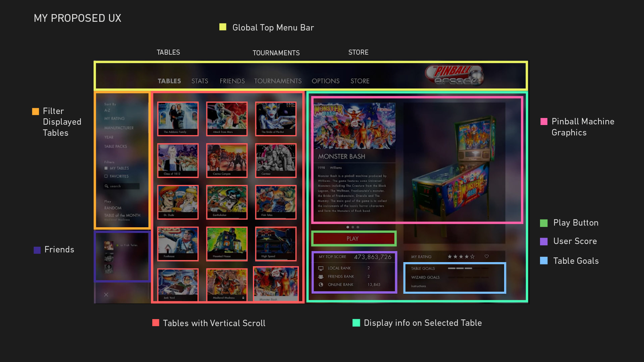
Task: Select the third friend avatar in Friends list
Action: [109, 268]
